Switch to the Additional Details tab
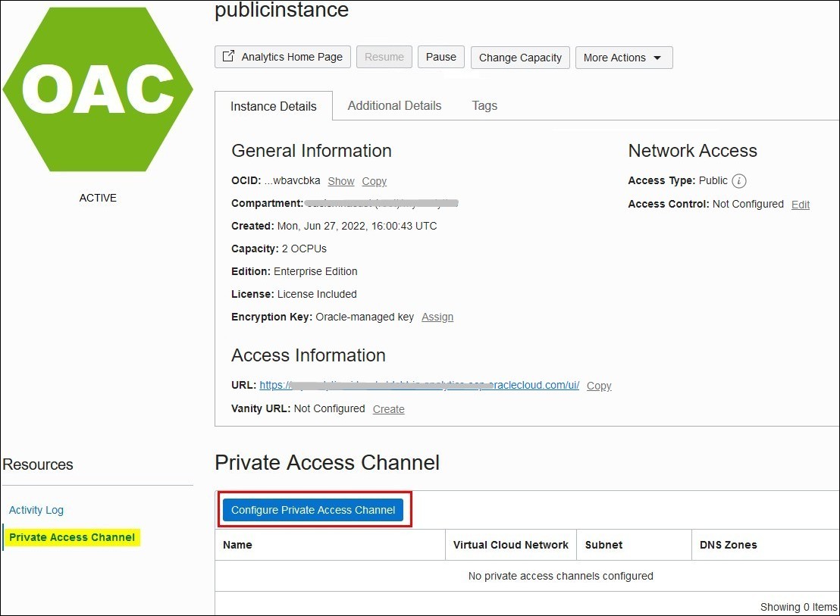The width and height of the screenshot is (840, 616). (x=393, y=105)
